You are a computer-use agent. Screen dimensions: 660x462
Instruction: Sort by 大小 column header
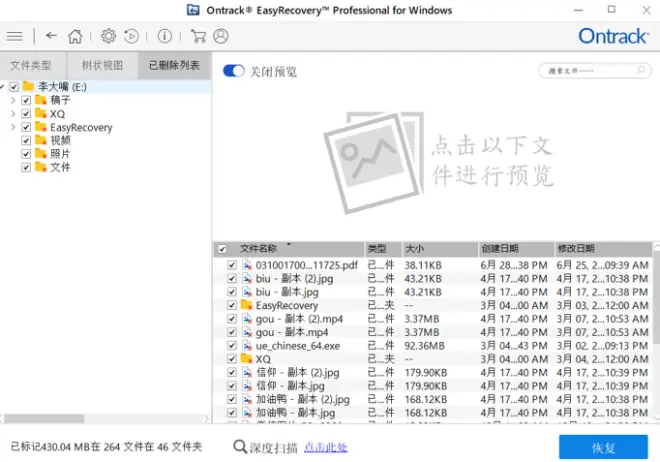(x=440, y=249)
